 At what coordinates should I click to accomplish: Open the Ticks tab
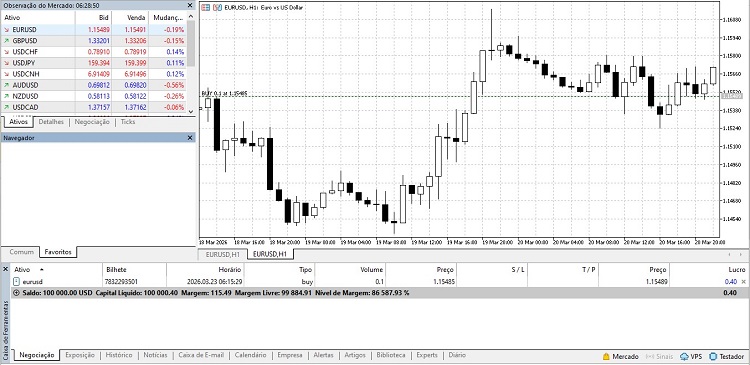pos(128,122)
